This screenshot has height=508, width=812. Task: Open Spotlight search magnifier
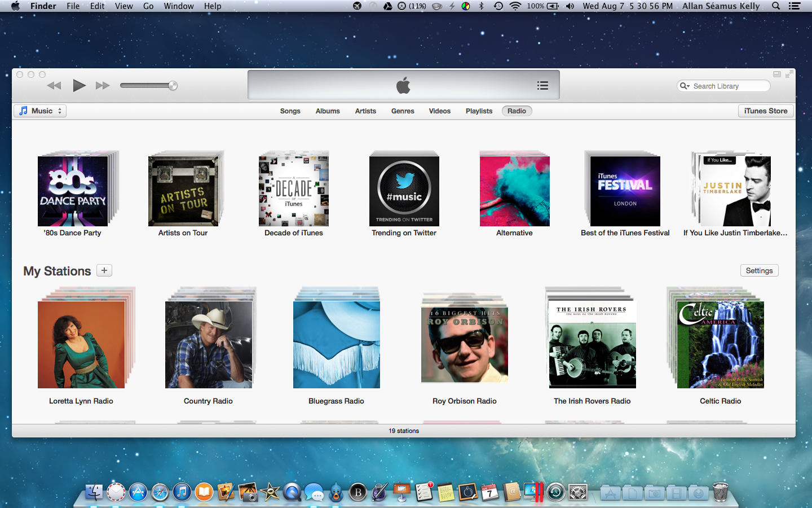[x=776, y=6]
